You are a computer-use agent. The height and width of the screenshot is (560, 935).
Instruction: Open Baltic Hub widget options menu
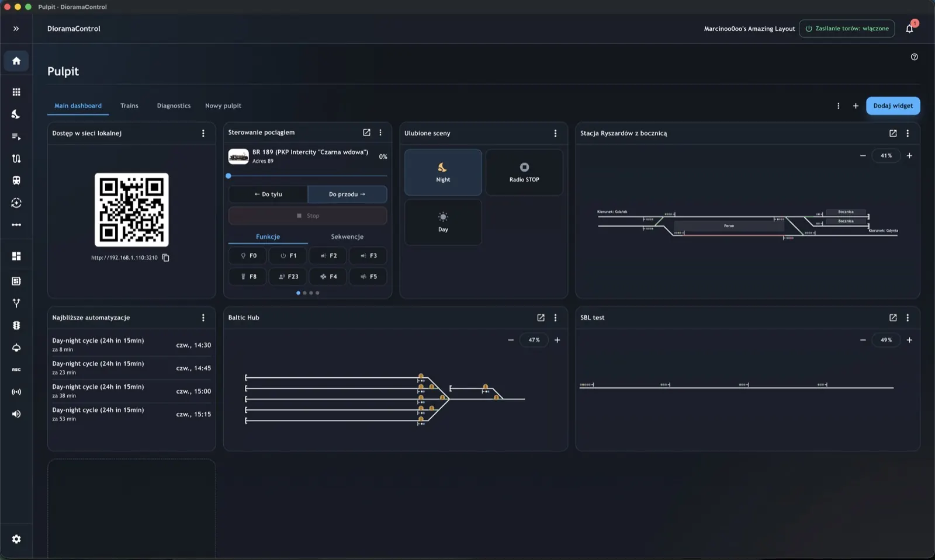coord(555,318)
